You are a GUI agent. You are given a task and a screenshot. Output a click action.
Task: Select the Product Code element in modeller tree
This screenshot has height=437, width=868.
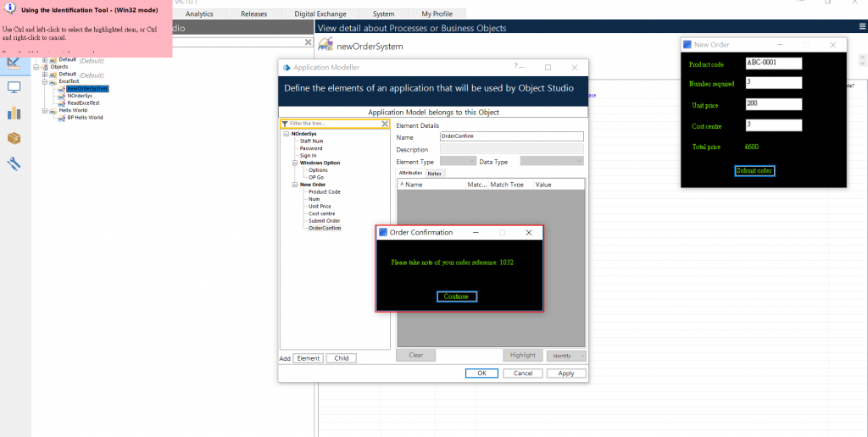pyautogui.click(x=325, y=192)
